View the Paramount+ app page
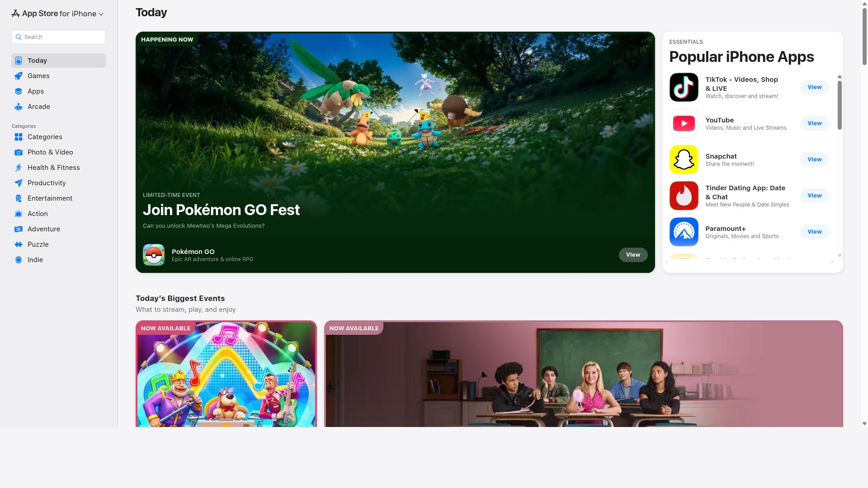The height and width of the screenshot is (488, 868). 814,232
